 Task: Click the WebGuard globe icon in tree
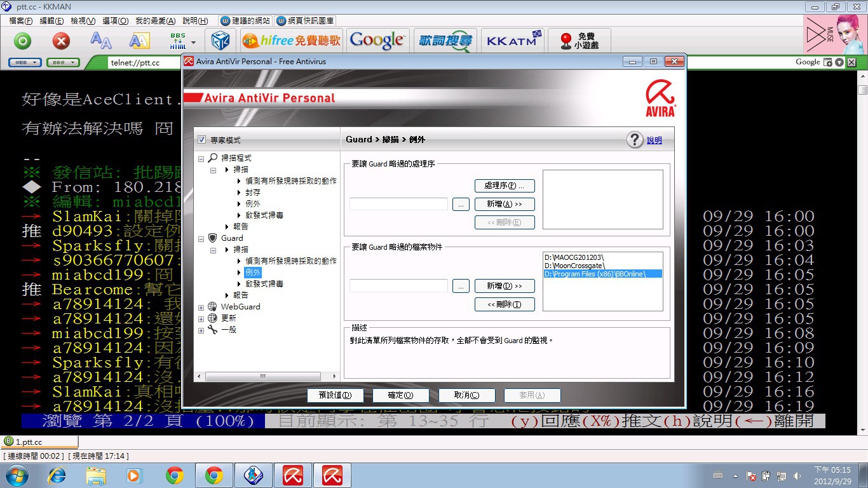[x=213, y=307]
